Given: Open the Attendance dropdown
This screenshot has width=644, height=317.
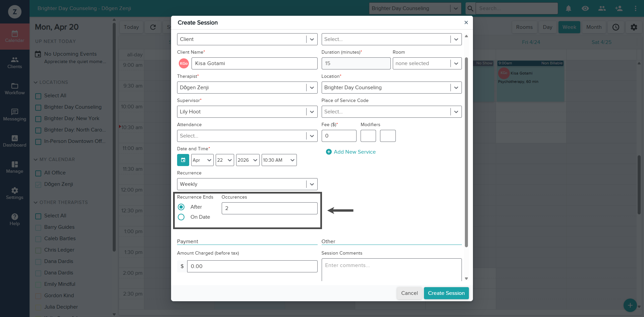Looking at the screenshot, I should click(x=247, y=136).
